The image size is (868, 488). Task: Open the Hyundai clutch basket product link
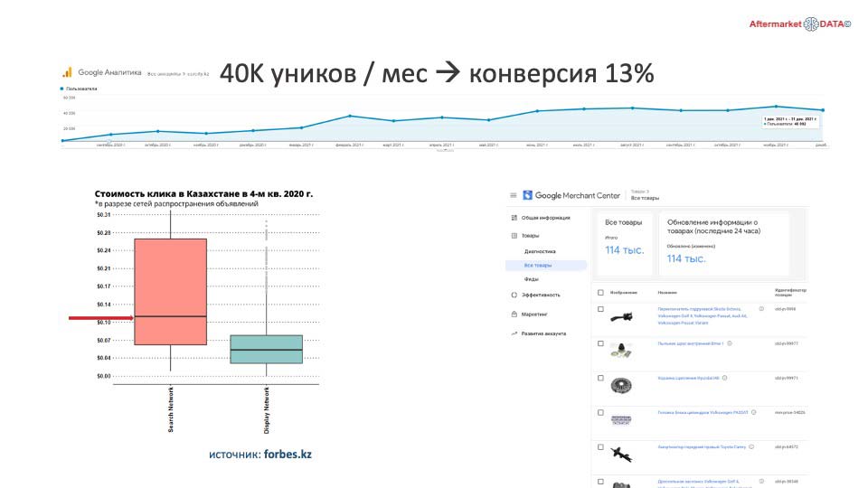(x=688, y=378)
